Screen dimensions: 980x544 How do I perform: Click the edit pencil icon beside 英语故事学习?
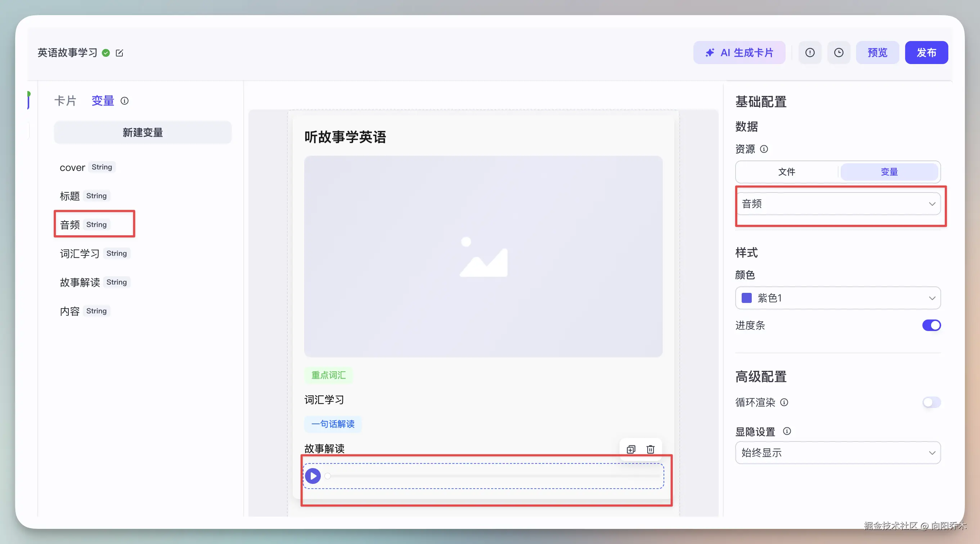(x=120, y=53)
